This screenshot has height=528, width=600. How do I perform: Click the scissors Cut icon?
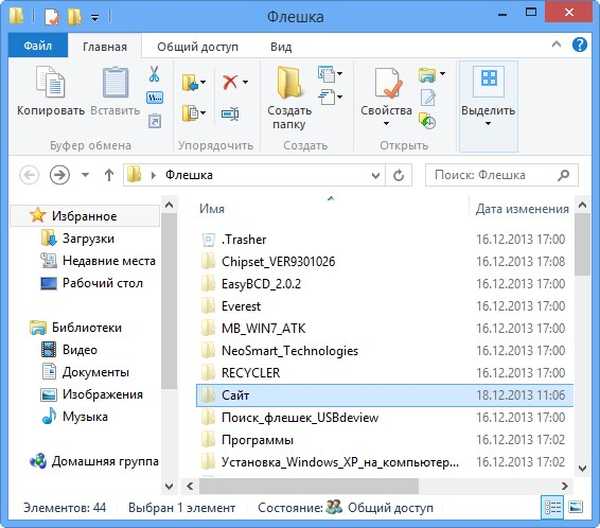click(155, 75)
